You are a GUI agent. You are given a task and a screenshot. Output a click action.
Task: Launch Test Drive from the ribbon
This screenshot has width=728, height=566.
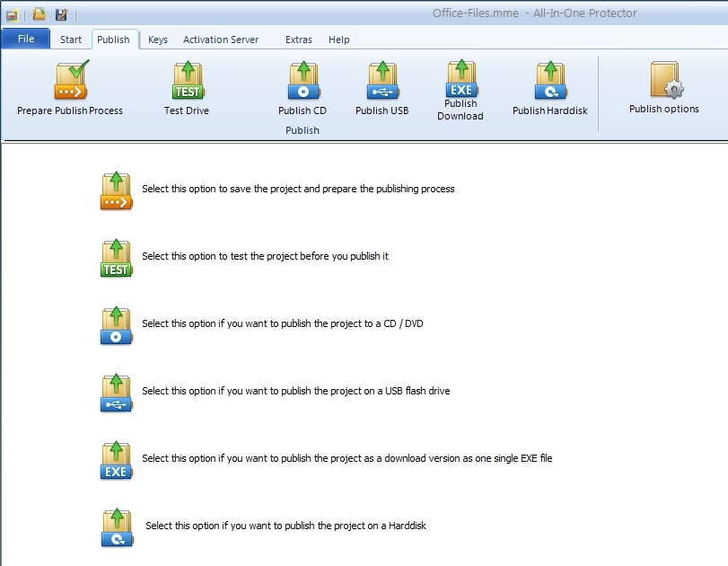(x=187, y=82)
